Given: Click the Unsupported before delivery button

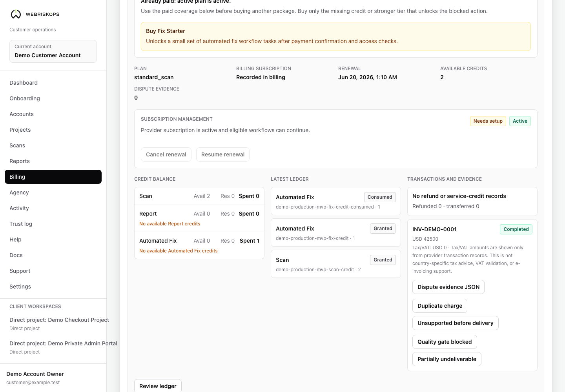Looking at the screenshot, I should click(x=456, y=323).
